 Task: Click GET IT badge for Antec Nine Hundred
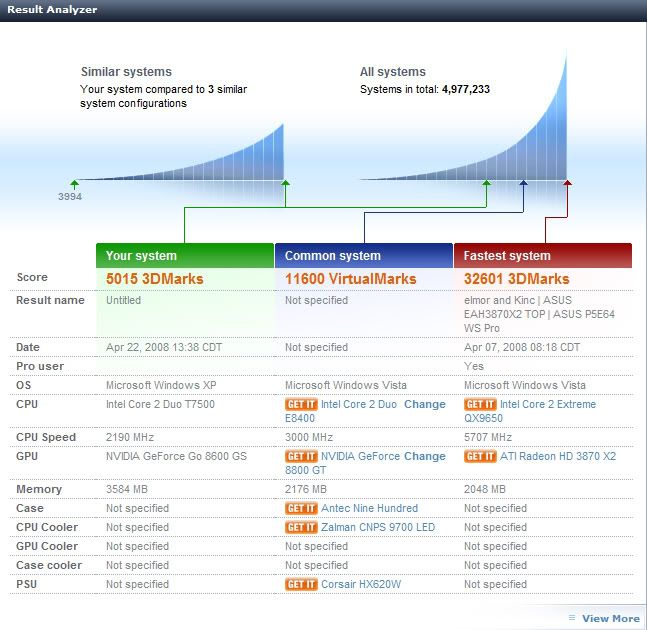(x=301, y=508)
